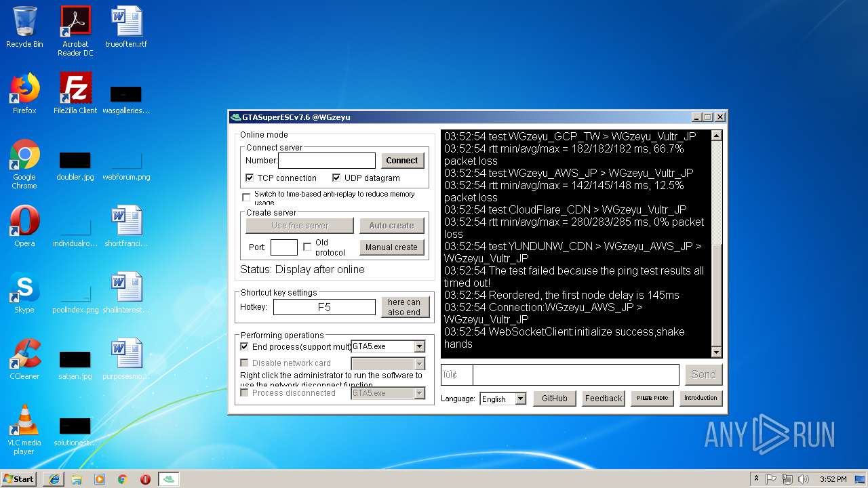Screen dimensions: 868x488
Task: Select webforum.png desktop file
Action: pos(126,166)
